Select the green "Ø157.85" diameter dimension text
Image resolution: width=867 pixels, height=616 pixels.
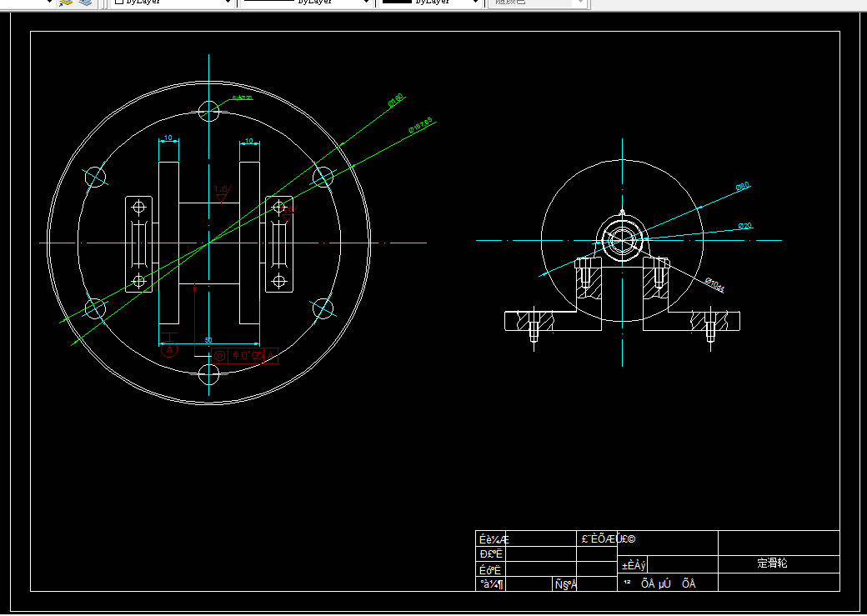pyautogui.click(x=421, y=126)
